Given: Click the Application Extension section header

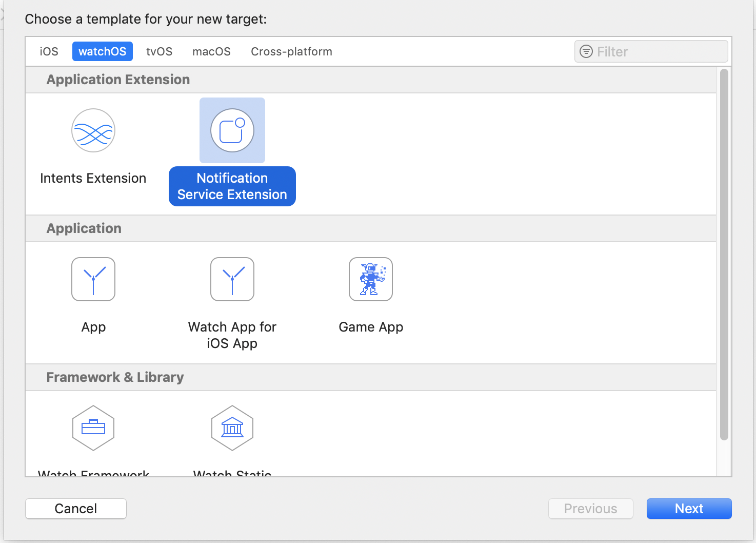Looking at the screenshot, I should 371,80.
